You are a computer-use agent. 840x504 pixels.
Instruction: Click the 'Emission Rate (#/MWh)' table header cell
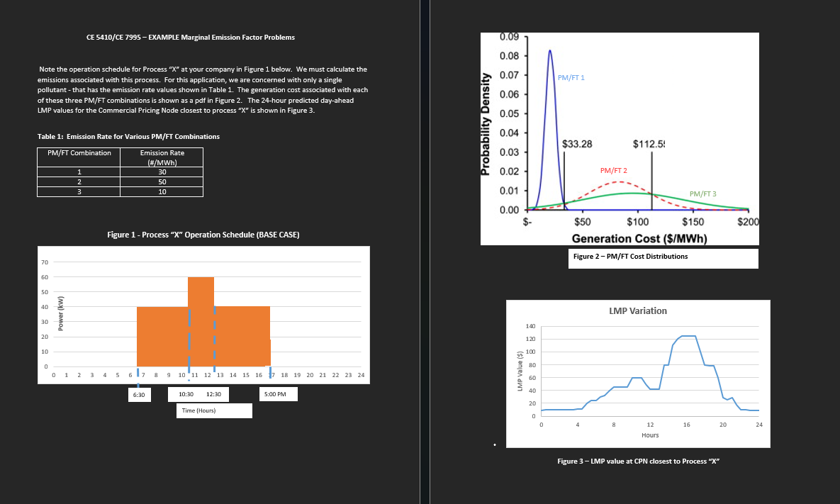(x=162, y=157)
